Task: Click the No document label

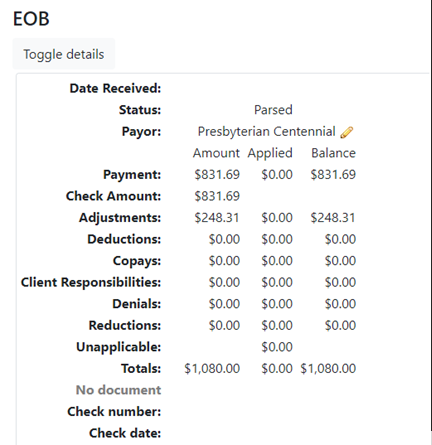Action: [x=118, y=390]
